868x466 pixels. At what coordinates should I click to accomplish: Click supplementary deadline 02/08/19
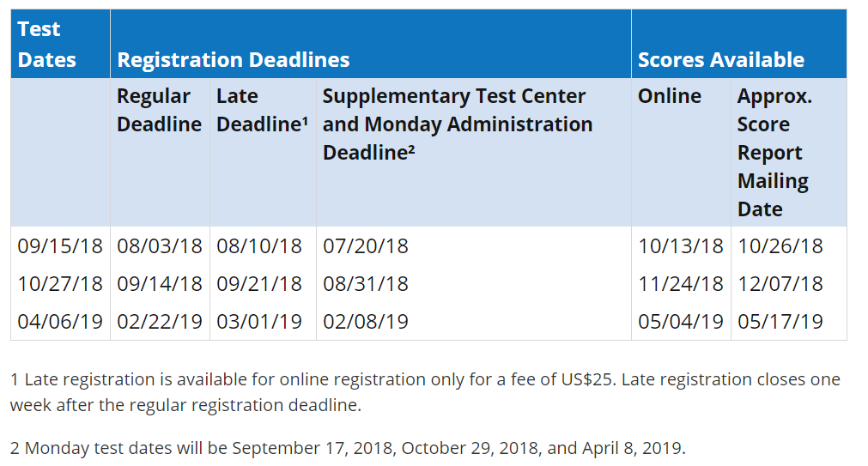(x=366, y=322)
